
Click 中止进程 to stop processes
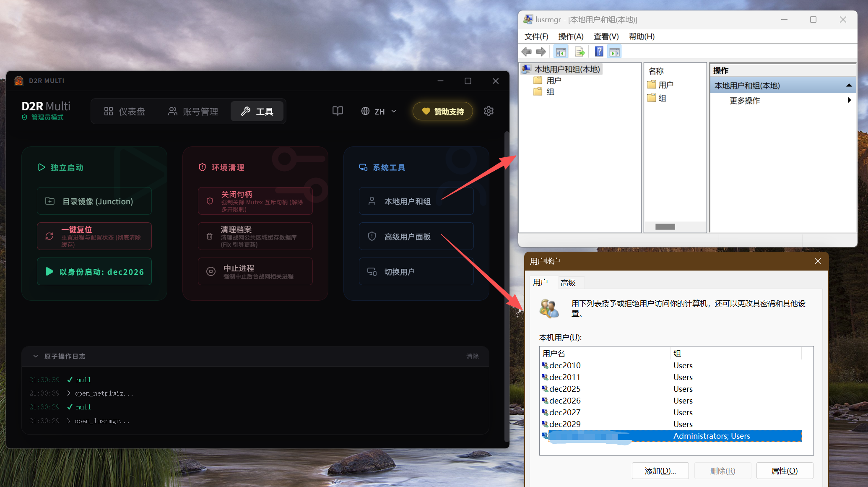point(255,271)
